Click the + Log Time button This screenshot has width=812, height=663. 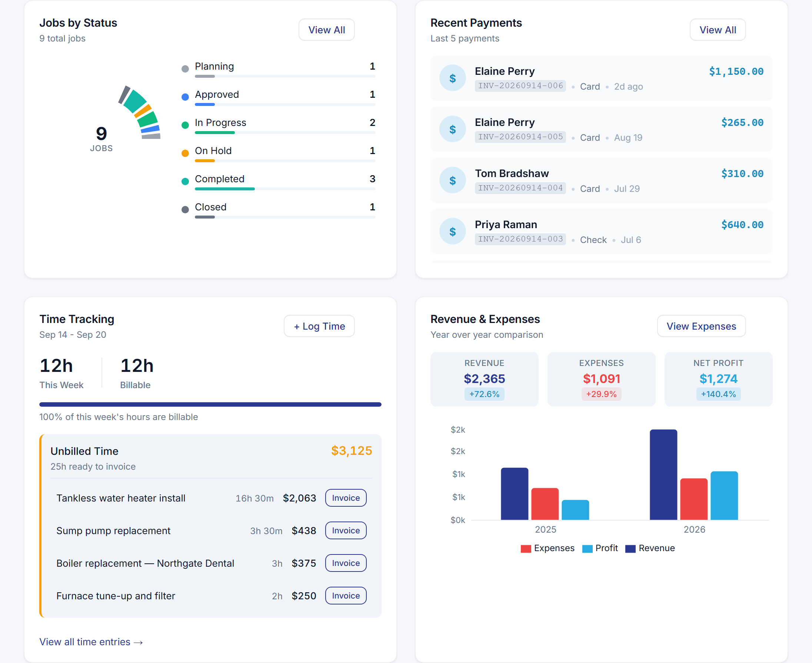pos(319,326)
